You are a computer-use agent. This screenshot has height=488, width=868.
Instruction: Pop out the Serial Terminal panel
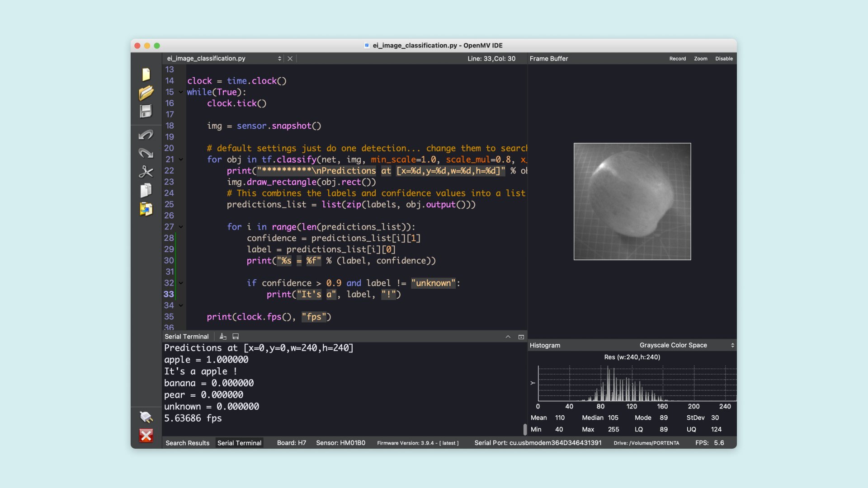[x=521, y=337]
